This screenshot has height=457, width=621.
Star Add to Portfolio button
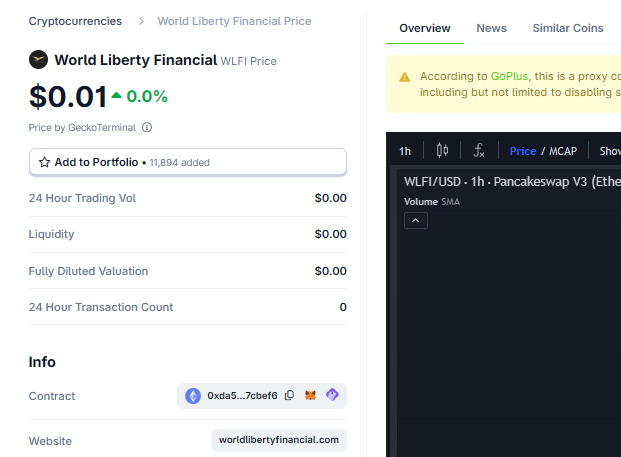tap(188, 162)
